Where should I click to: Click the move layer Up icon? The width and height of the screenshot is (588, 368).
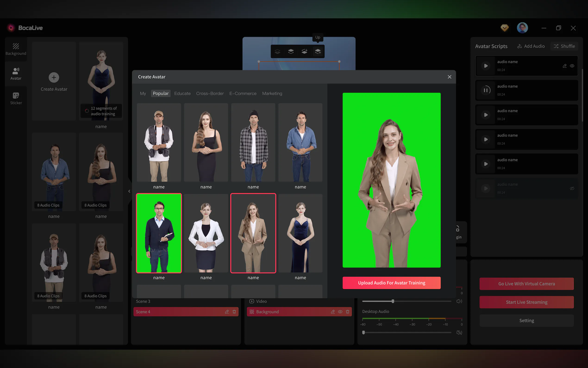click(318, 51)
